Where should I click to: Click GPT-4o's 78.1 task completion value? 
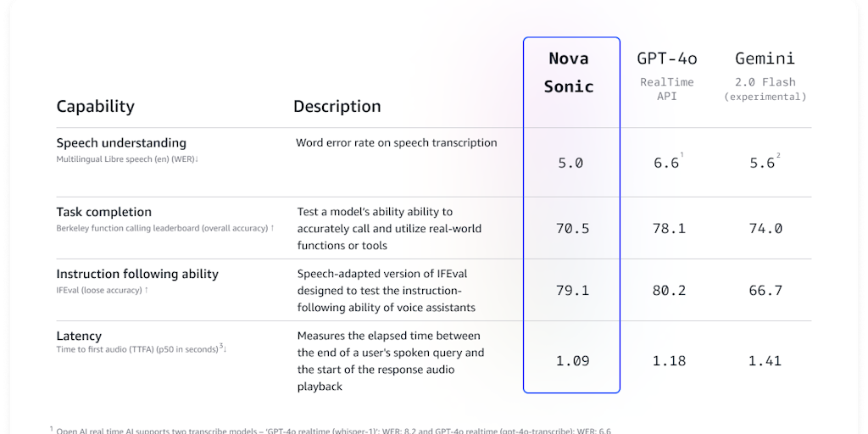[669, 228]
